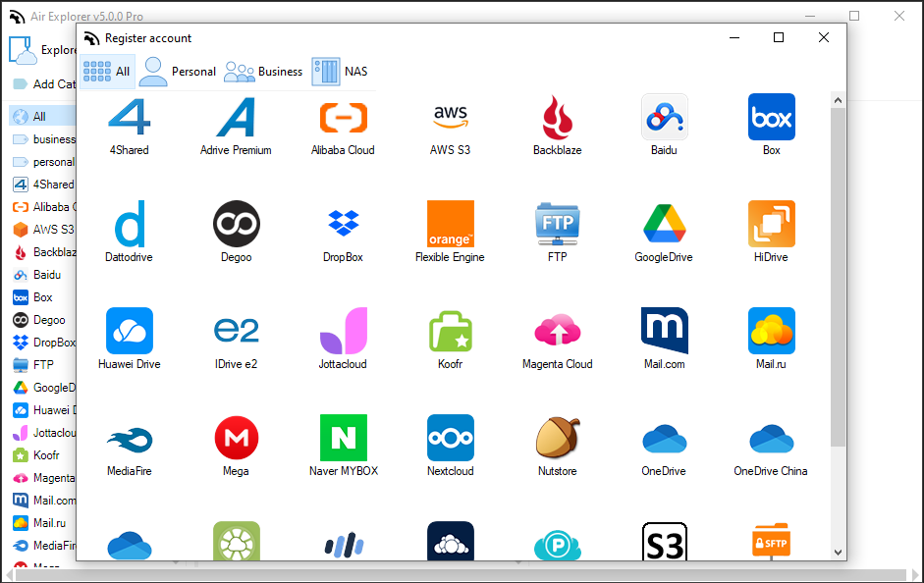
Task: Select the Dattodrive provider
Action: coord(129,225)
